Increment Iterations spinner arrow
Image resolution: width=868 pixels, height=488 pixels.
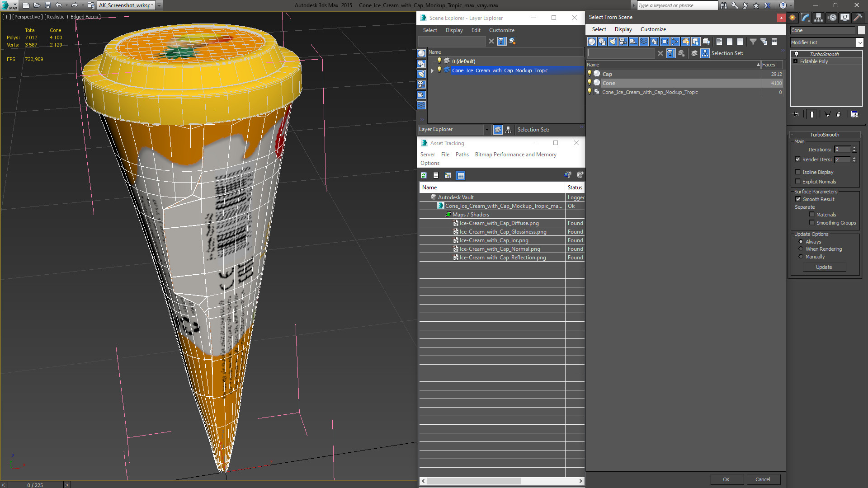click(x=854, y=148)
